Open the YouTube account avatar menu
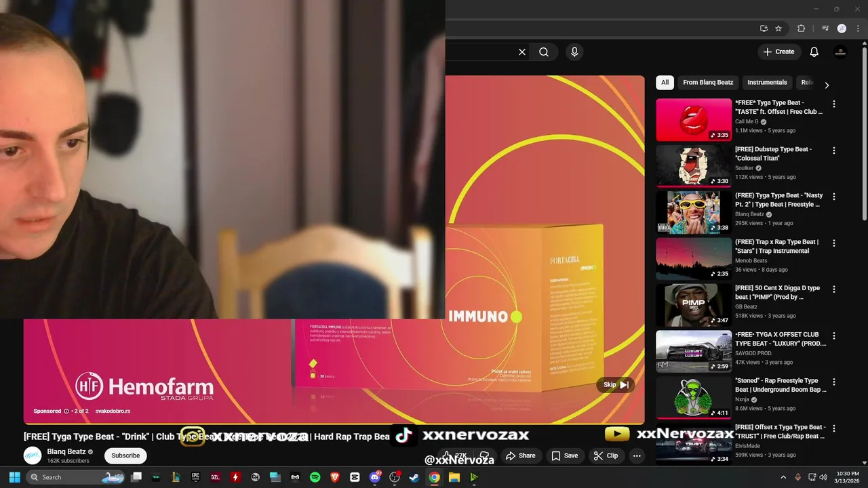868x488 pixels. click(x=840, y=52)
